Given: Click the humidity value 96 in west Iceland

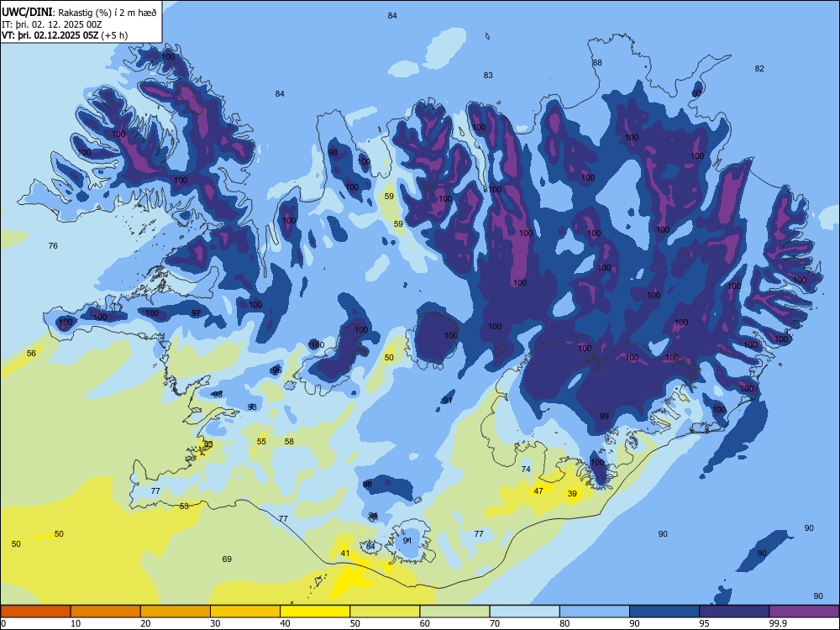Looking at the screenshot, I should click(x=277, y=370).
